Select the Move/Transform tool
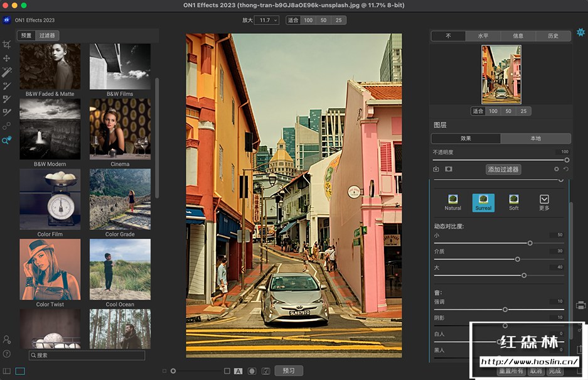Screen dimensions: 588x380 7,58
